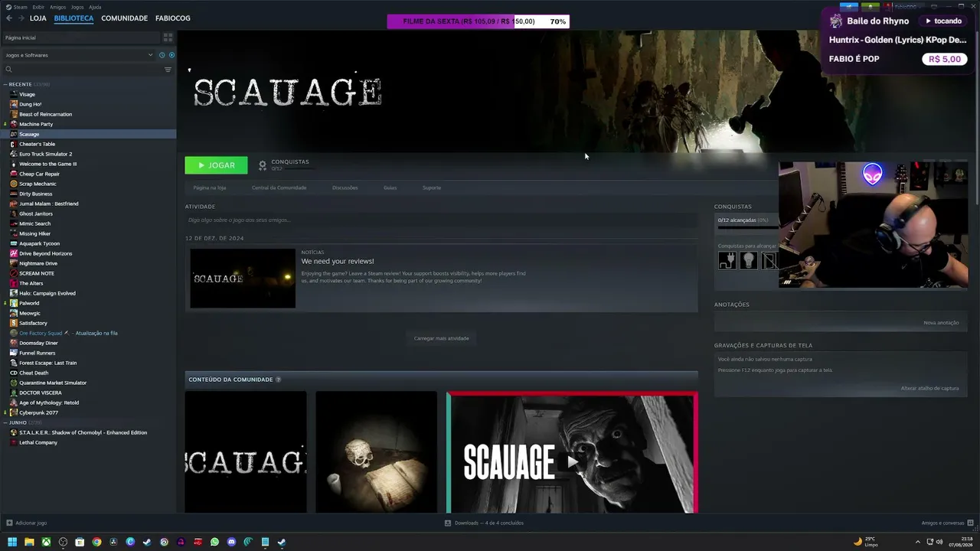
Task: Open Windows Start menu
Action: [x=11, y=543]
